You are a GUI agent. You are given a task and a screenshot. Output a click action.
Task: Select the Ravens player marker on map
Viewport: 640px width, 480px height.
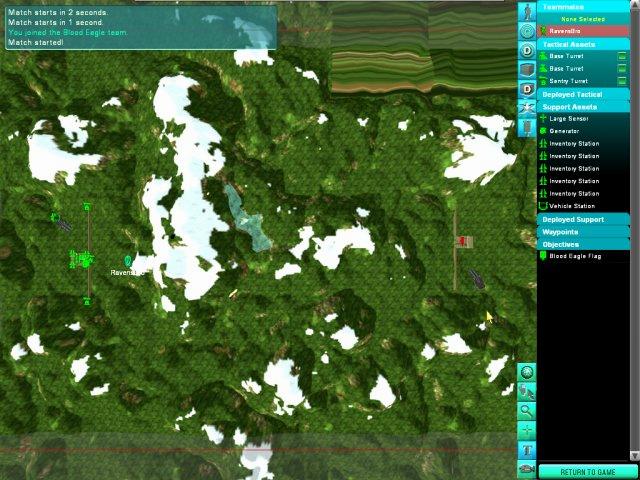[128, 261]
